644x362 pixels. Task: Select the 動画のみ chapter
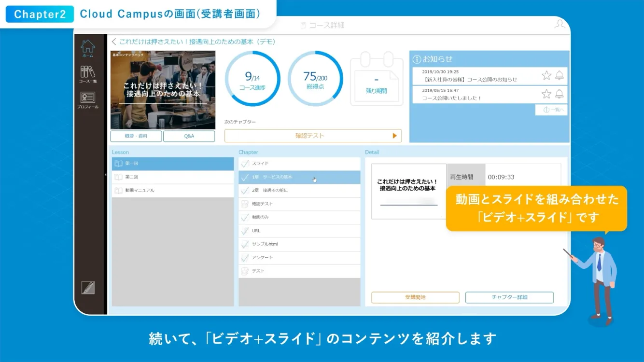[299, 217]
